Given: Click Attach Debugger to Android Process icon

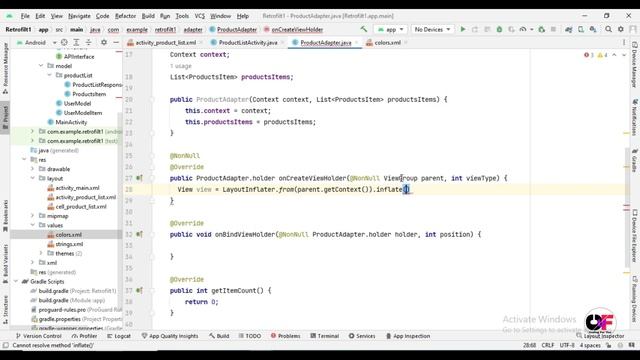Looking at the screenshot, I should tap(542, 29).
